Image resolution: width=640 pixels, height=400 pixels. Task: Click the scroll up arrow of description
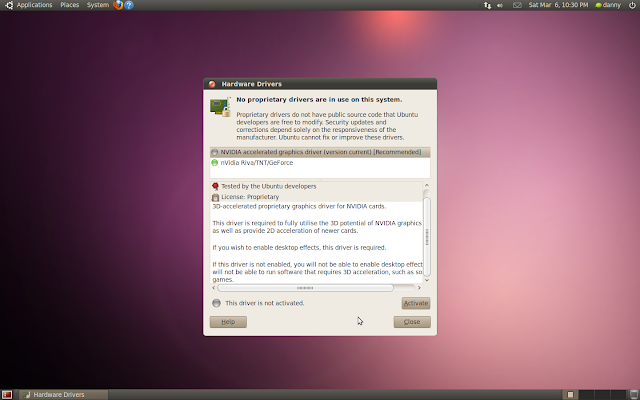click(x=427, y=185)
